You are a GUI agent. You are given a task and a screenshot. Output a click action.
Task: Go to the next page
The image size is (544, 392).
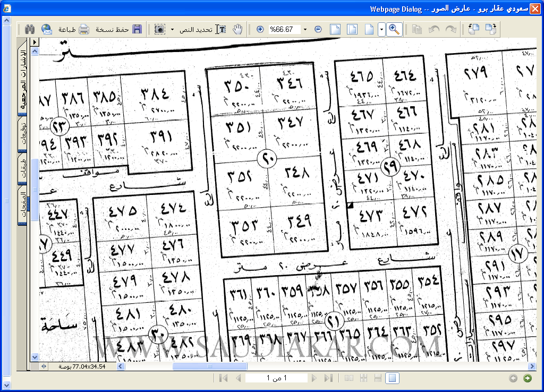tap(314, 378)
